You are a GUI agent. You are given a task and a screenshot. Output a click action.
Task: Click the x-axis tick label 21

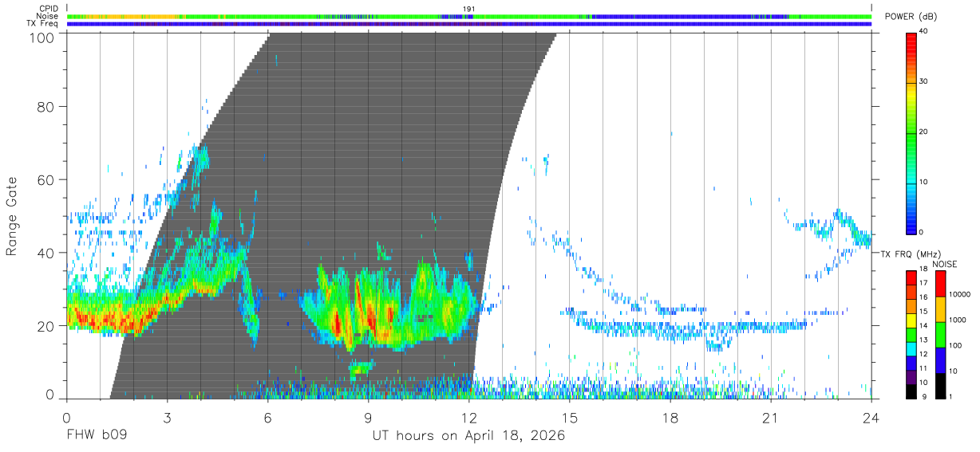point(770,417)
